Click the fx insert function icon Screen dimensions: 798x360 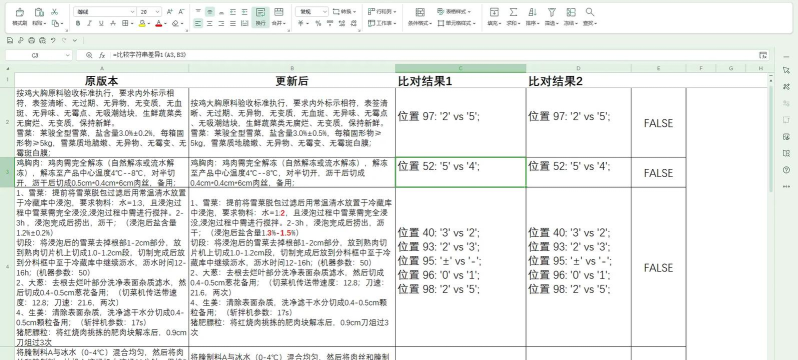[102, 55]
